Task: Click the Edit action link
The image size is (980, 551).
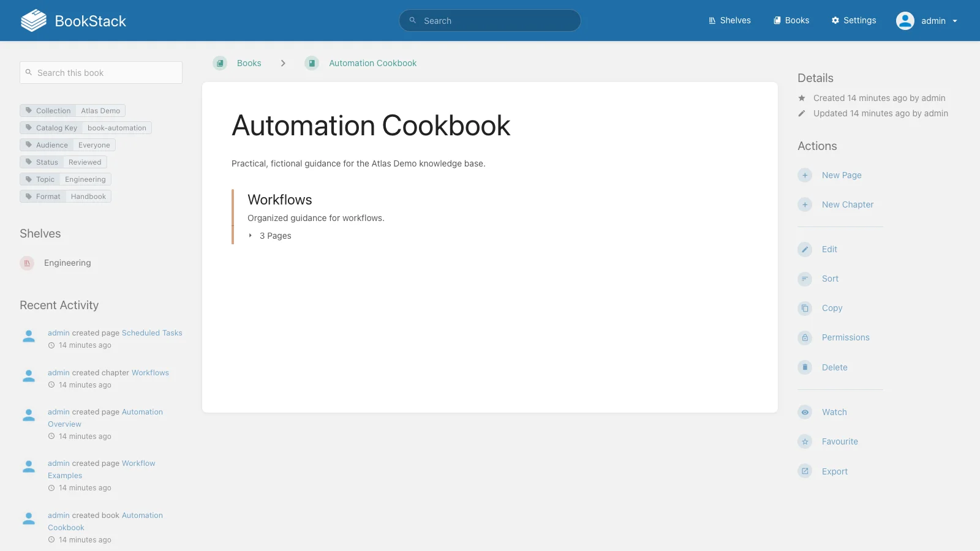Action: pyautogui.click(x=829, y=249)
